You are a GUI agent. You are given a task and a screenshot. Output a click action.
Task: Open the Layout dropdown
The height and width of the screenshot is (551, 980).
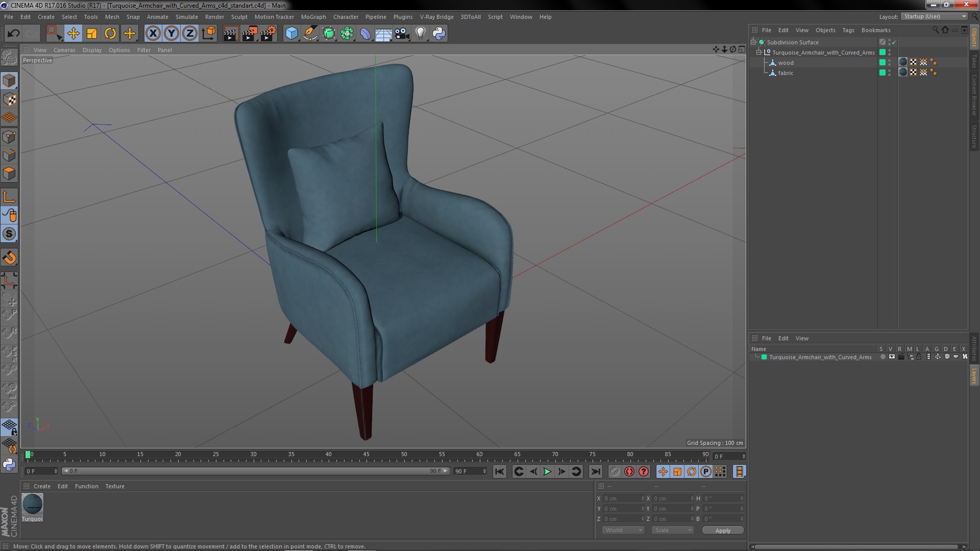[935, 17]
